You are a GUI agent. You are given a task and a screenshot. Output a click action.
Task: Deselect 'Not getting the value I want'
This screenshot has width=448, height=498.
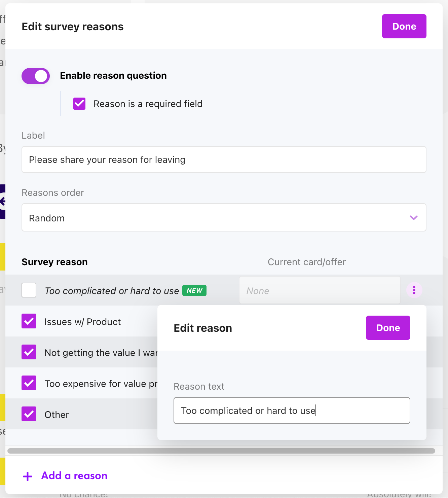(x=29, y=352)
